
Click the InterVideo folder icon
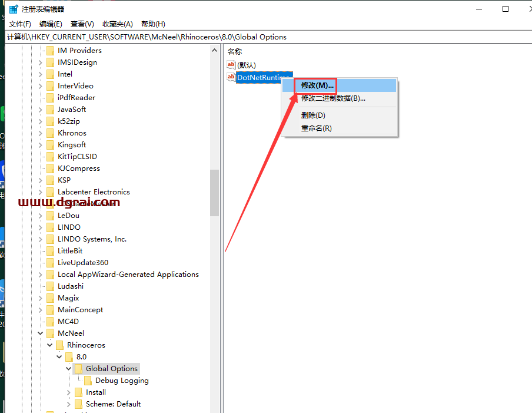click(50, 86)
